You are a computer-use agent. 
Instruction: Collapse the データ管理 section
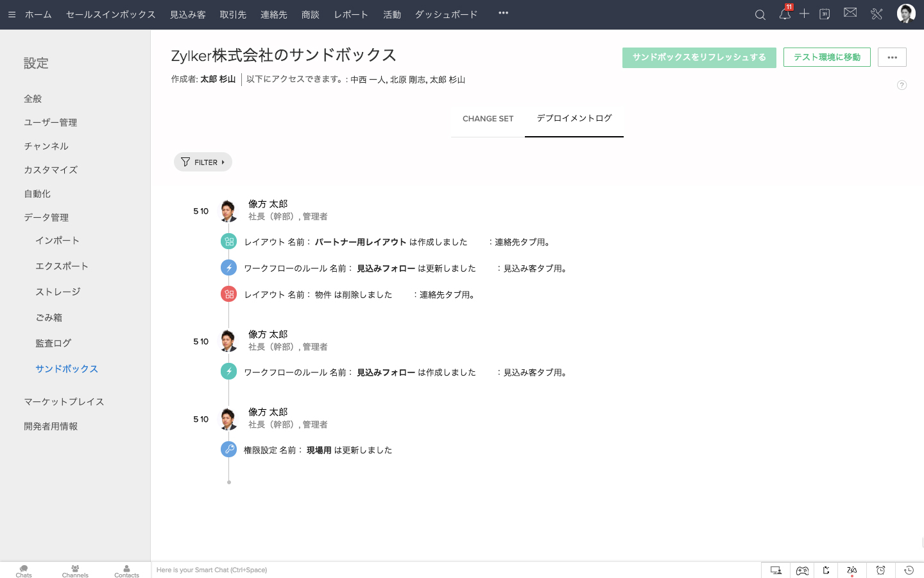point(46,217)
